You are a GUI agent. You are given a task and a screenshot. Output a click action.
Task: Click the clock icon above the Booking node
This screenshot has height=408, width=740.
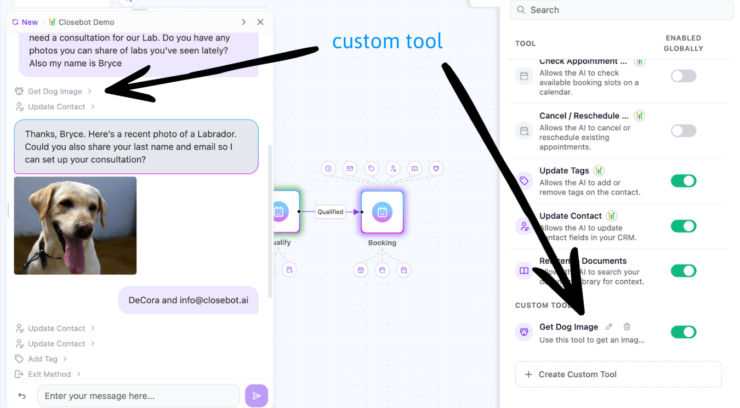pyautogui.click(x=328, y=168)
